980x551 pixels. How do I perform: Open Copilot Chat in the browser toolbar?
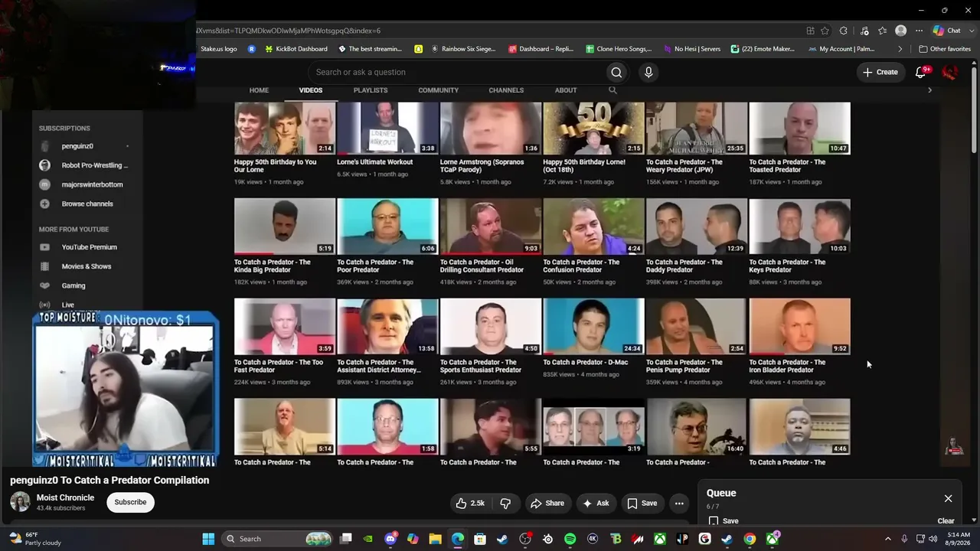tap(947, 31)
